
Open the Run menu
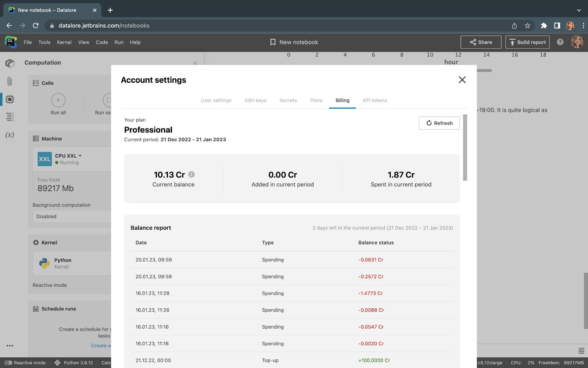click(x=119, y=42)
